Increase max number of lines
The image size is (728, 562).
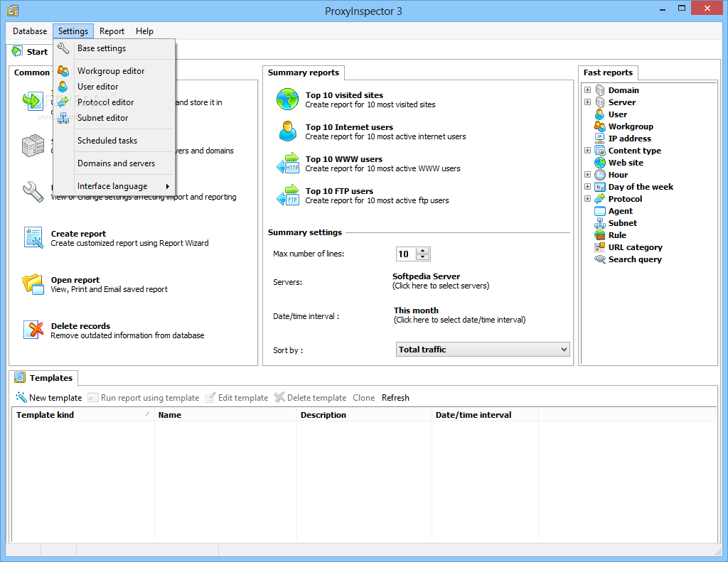coord(423,251)
